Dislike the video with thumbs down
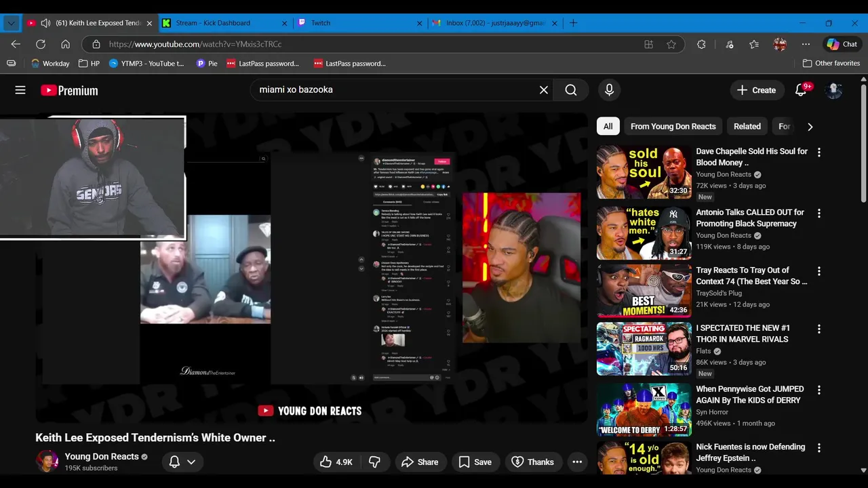 [374, 462]
